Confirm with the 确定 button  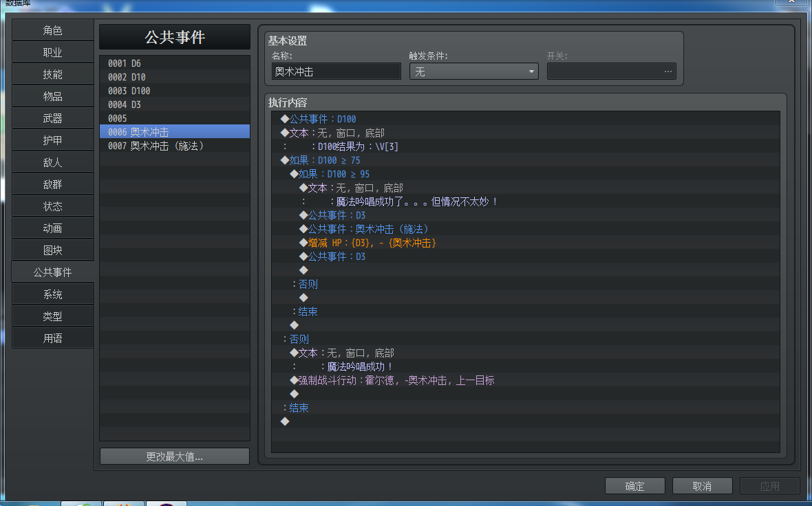tap(635, 486)
